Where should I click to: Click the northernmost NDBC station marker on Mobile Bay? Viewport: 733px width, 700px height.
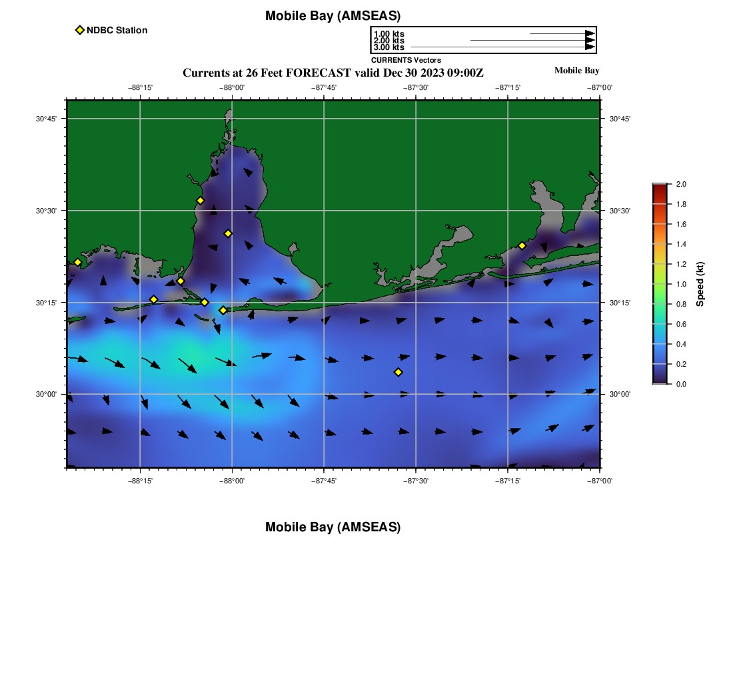pos(200,201)
